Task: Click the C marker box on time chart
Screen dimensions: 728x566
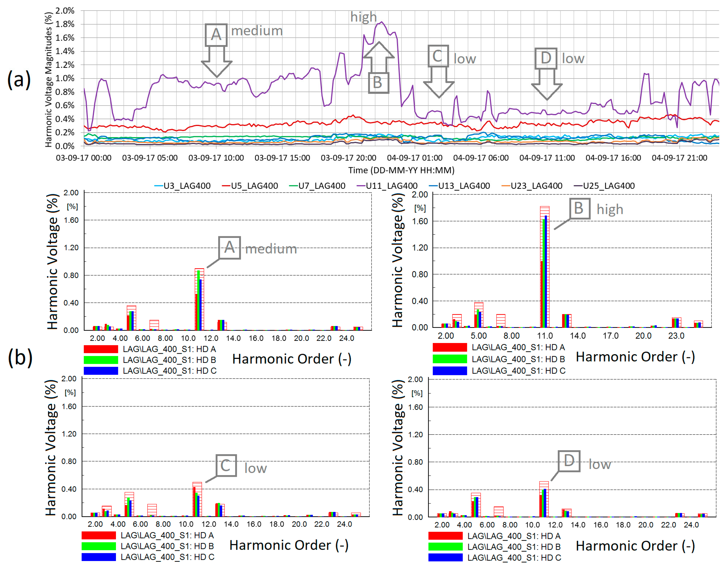Action: 438,56
